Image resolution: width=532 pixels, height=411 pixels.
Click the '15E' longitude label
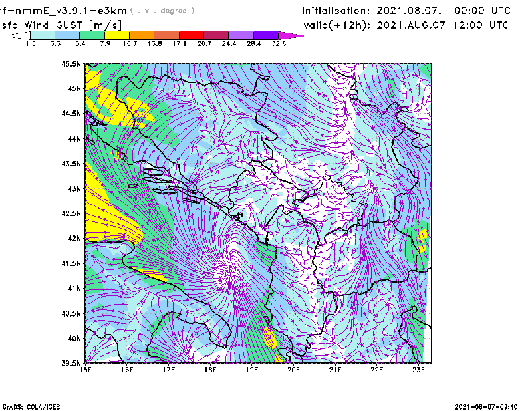pos(85,370)
